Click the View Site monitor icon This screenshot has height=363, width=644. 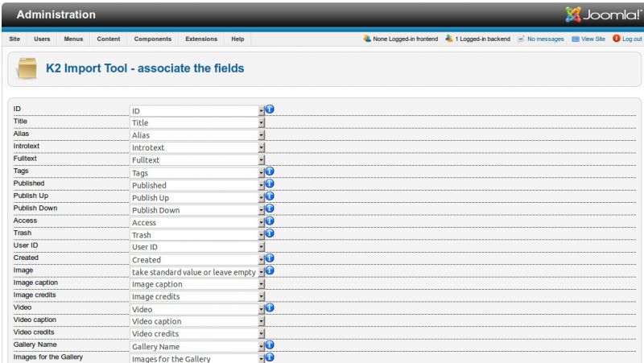576,39
